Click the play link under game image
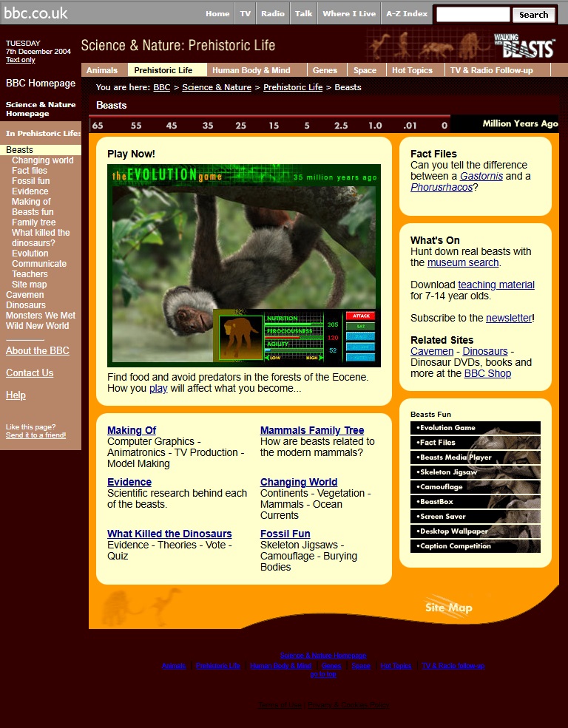The image size is (568, 728). (158, 389)
